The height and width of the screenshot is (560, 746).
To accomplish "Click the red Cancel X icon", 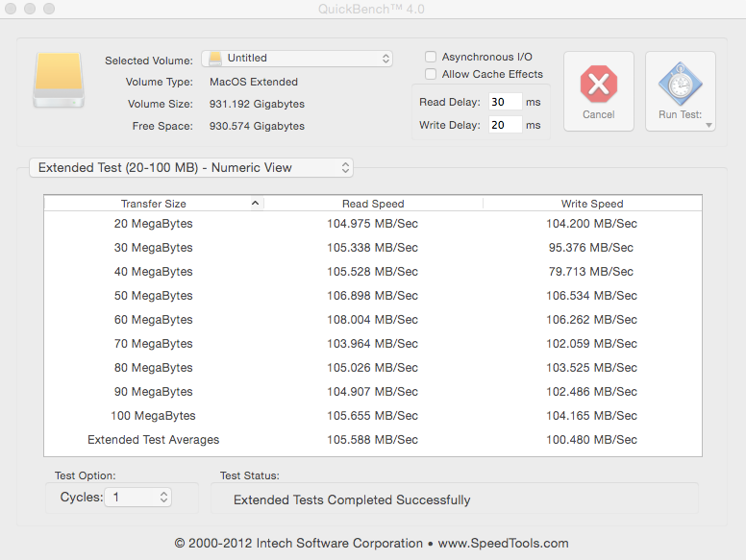I will tap(598, 85).
